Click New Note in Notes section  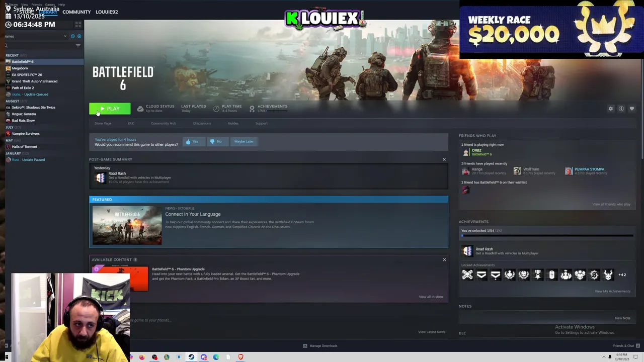coord(622,318)
